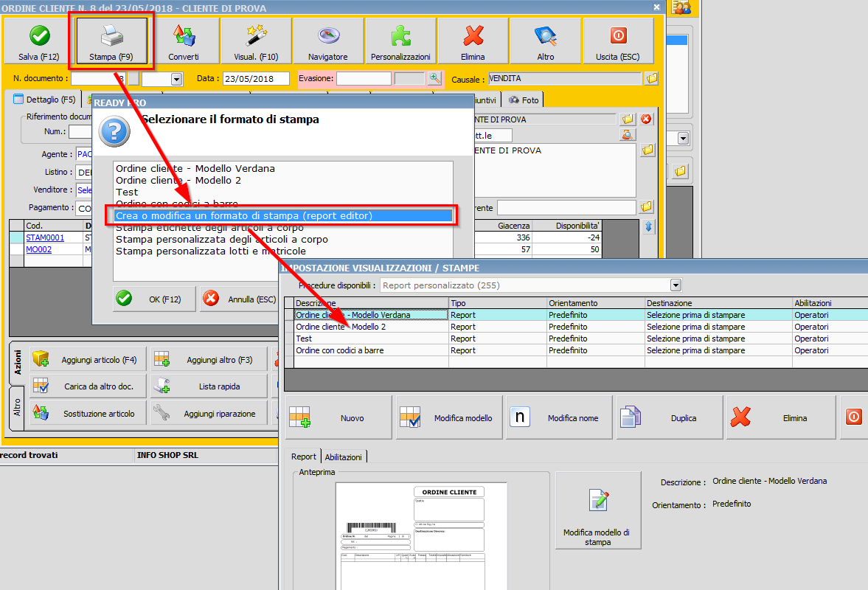This screenshot has height=590, width=868.
Task: Click the Data field 23/05/2018
Action: coord(256,79)
